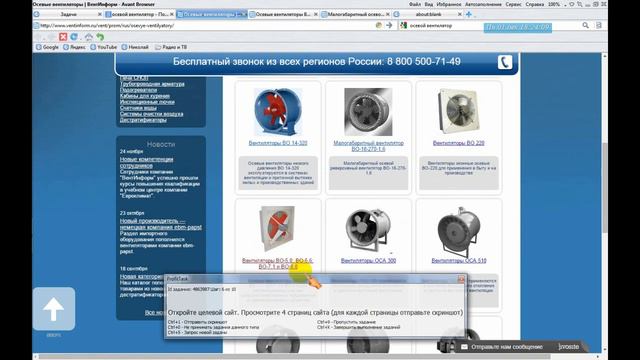Open the 'Малогабаритный вентилятор ВО-16-270-1,6' link

pyautogui.click(x=368, y=146)
